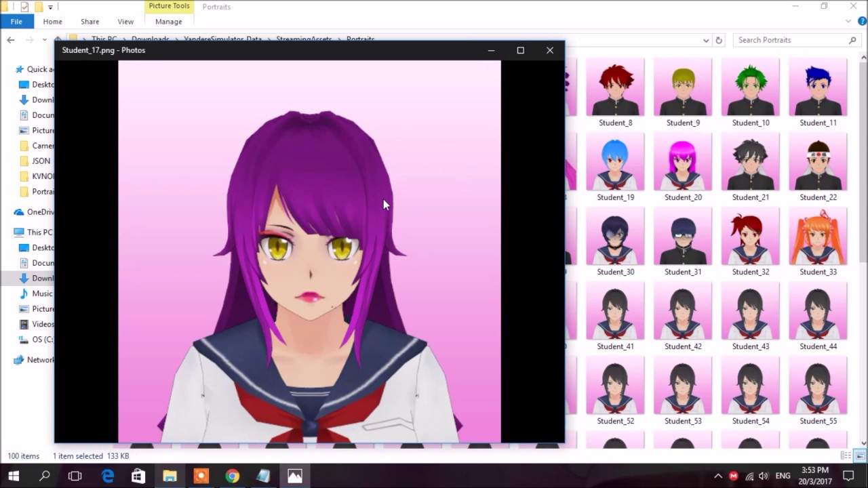Viewport: 868px width, 488px height.
Task: Open the Action Center notifications
Action: click(848, 476)
